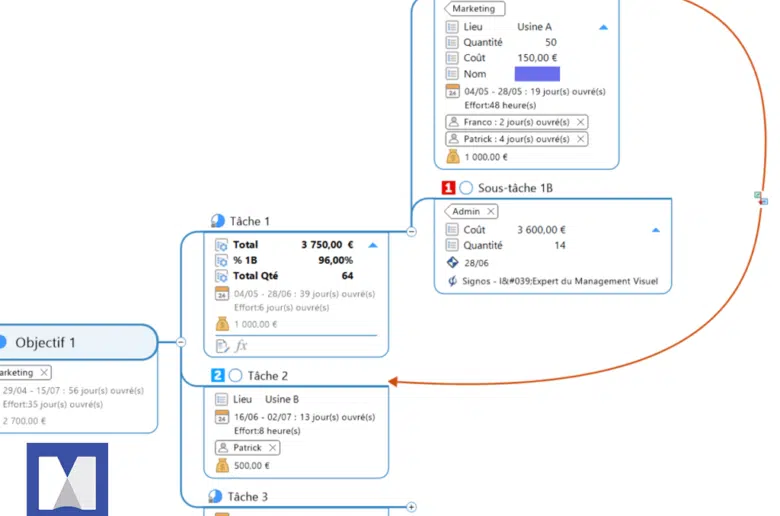Collapse Objectif 1 branch with minus button
This screenshot has height=516, width=780.
[181, 342]
